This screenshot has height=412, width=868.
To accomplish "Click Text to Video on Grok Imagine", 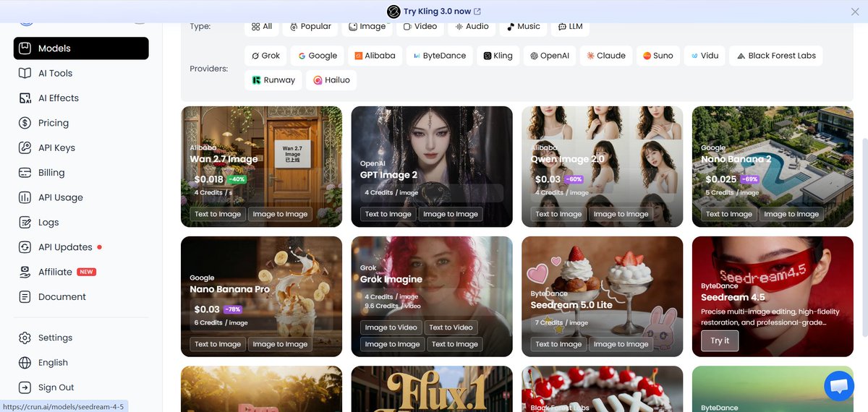I will (x=451, y=327).
